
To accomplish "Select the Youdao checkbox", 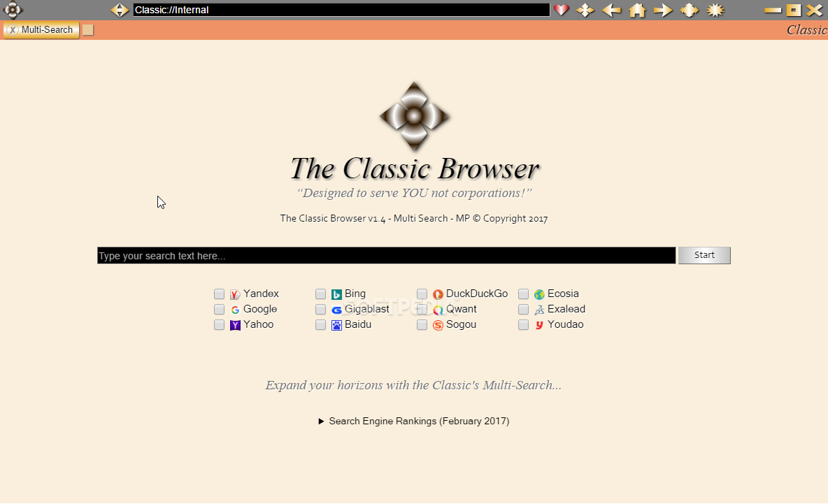I will [x=523, y=324].
